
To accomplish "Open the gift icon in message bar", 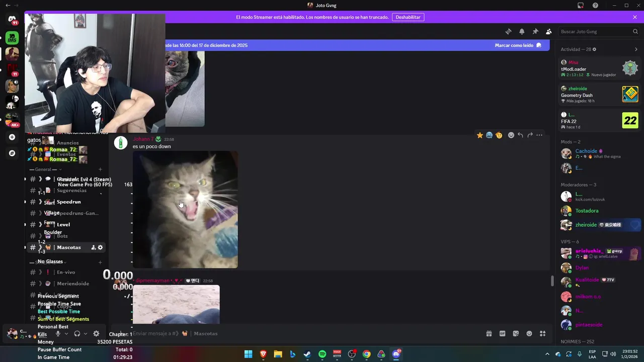I will point(489,333).
